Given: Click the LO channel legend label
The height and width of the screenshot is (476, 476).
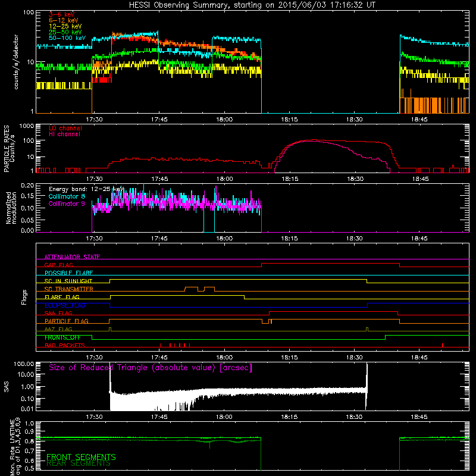Looking at the screenshot, I should click(x=65, y=128).
